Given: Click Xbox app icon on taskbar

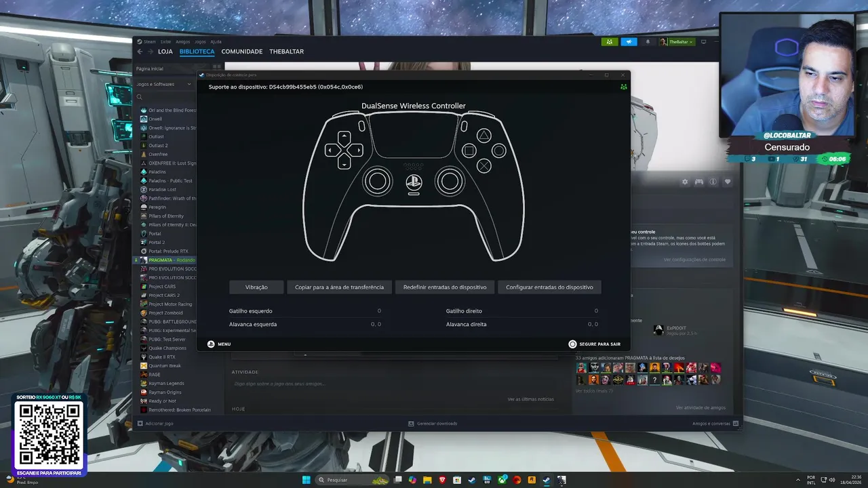Looking at the screenshot, I should 502,480.
